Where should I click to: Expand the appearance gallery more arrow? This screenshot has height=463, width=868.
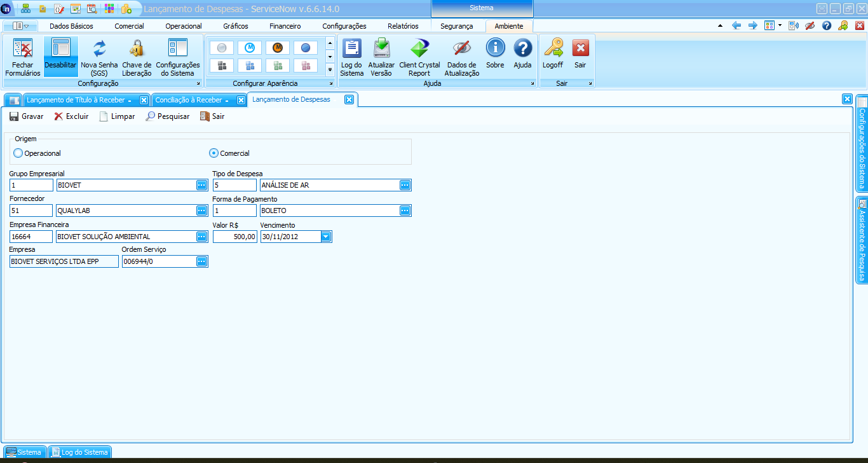[330, 69]
